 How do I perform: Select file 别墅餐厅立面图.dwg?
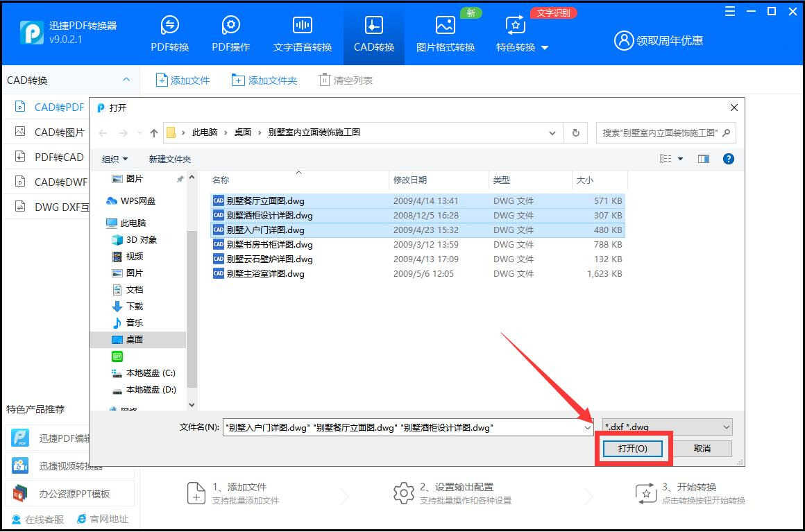[x=417, y=200]
